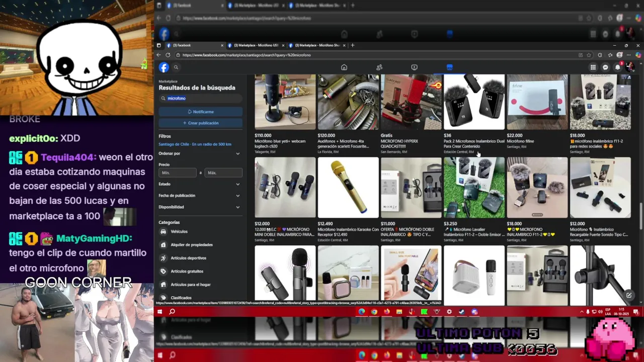Click the Crear publicación button

201,123
